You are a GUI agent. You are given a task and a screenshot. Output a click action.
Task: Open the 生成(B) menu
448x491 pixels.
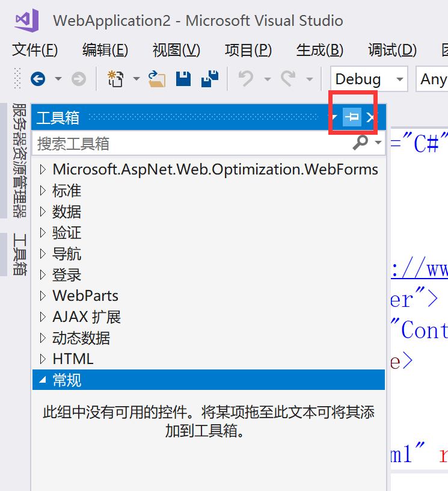320,50
